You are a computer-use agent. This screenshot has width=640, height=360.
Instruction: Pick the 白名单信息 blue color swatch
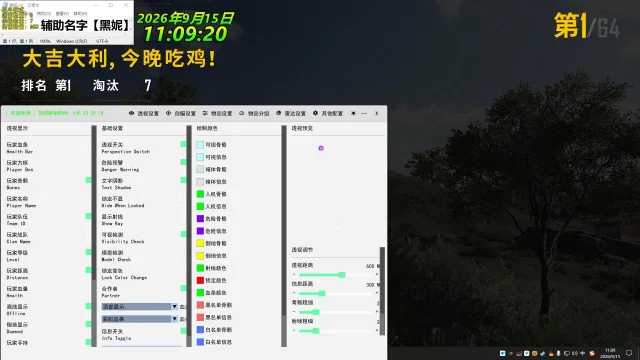200,342
